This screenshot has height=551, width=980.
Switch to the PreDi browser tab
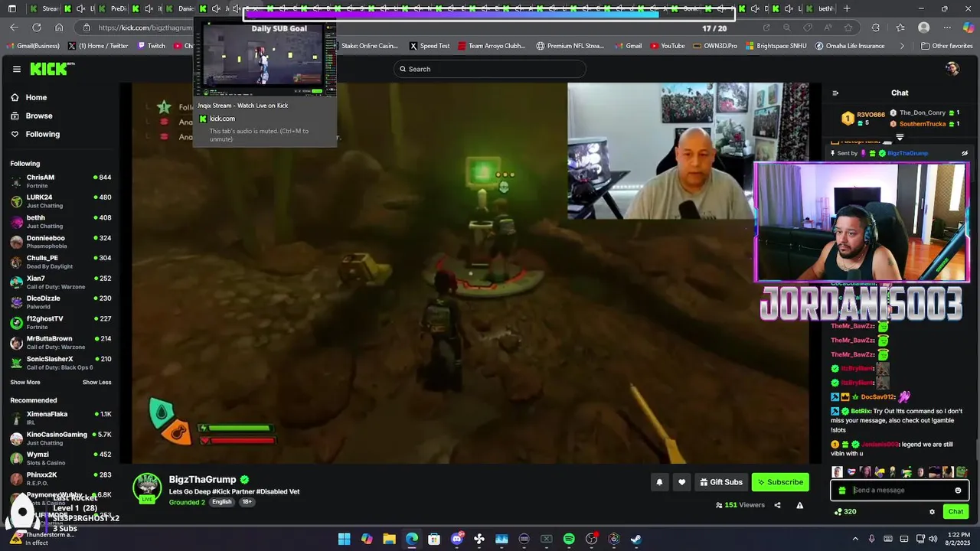[x=113, y=8]
